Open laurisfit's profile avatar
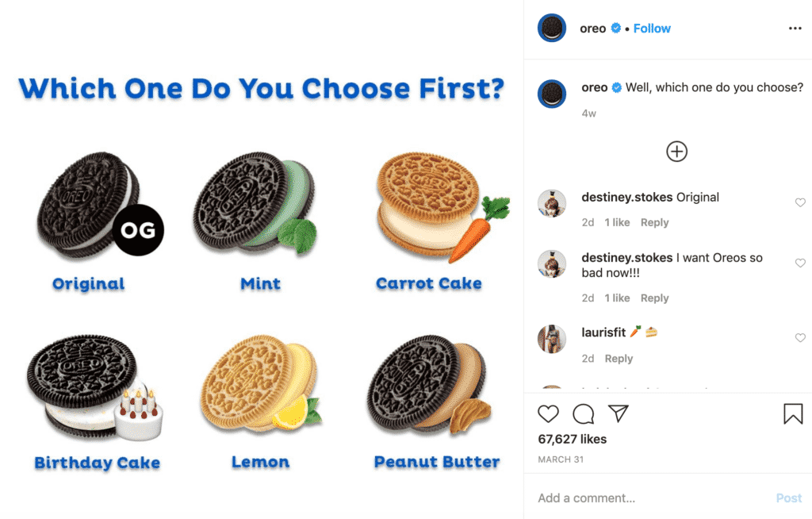 [x=552, y=339]
